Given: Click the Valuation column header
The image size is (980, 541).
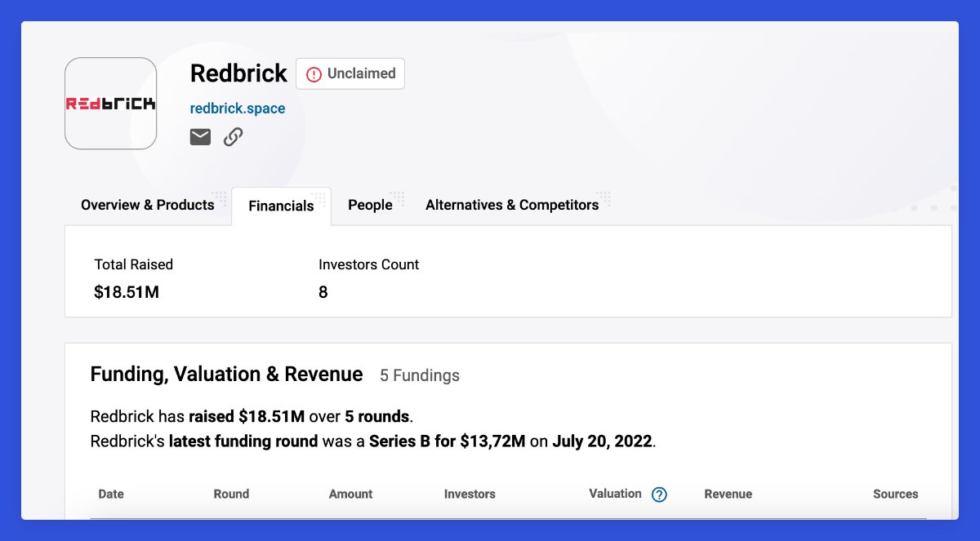Looking at the screenshot, I should point(615,494).
